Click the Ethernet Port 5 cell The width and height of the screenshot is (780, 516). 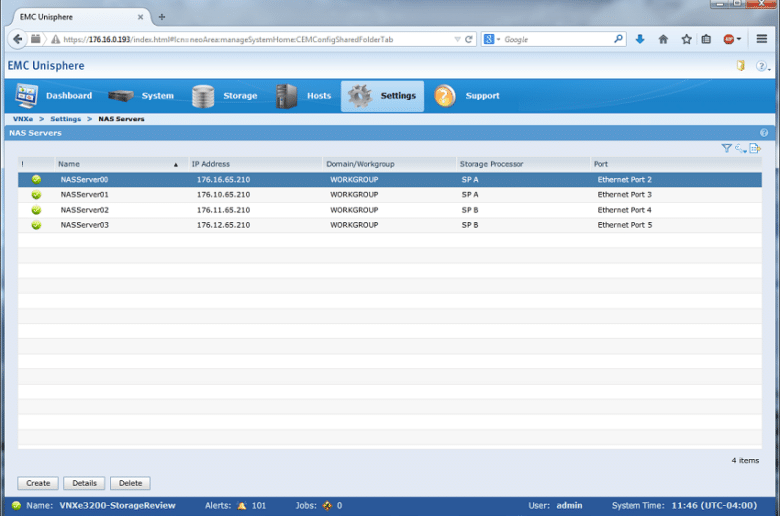point(624,225)
